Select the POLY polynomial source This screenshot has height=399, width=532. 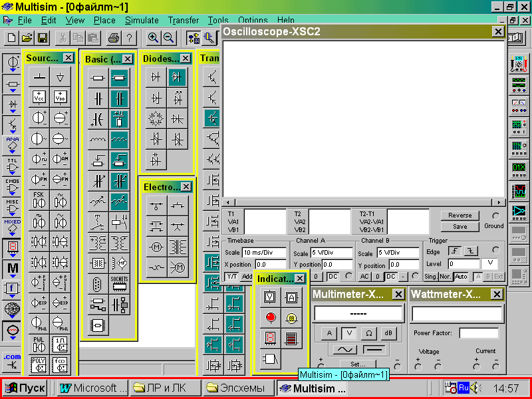pyautogui.click(x=39, y=364)
